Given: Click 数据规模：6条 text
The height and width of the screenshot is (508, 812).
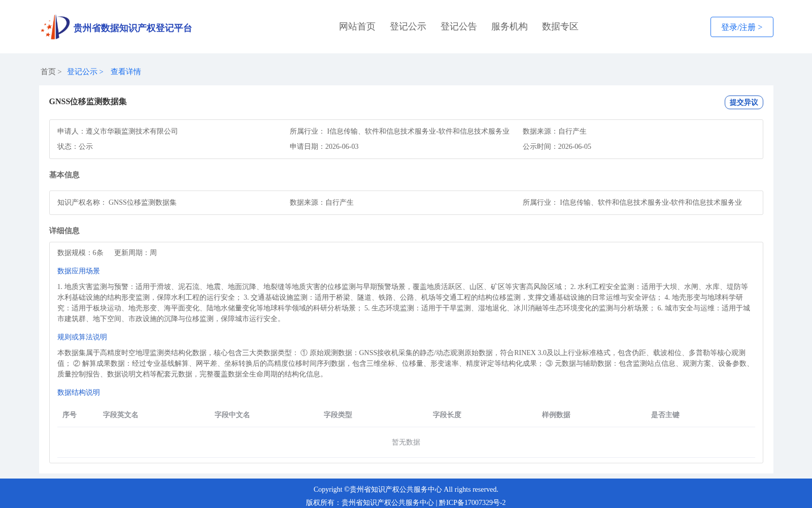Looking at the screenshot, I should (80, 252).
